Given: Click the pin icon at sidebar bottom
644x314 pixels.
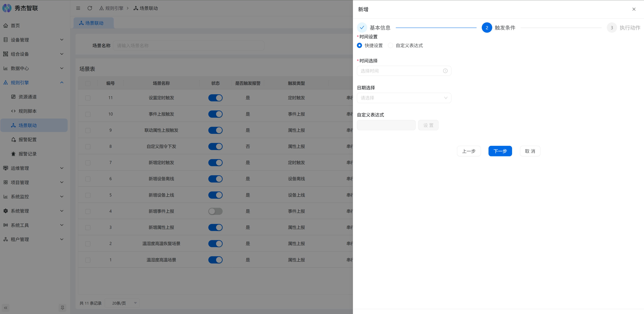Looking at the screenshot, I should coord(62,308).
